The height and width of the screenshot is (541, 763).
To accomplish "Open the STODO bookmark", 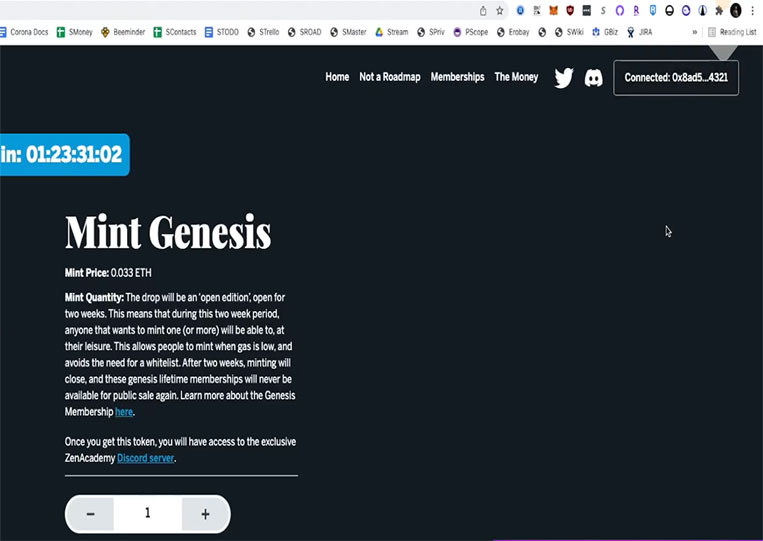I will (x=221, y=32).
